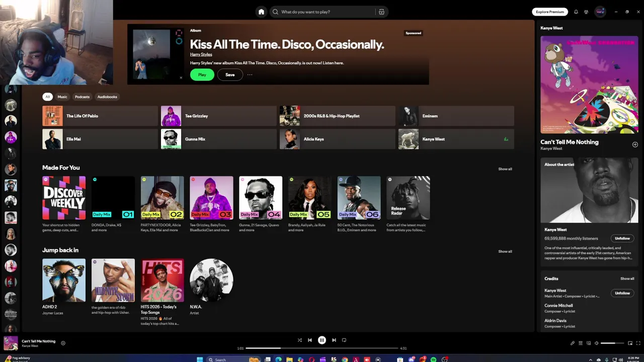
Task: Open Daily Mix 03 cover
Action: point(211,198)
